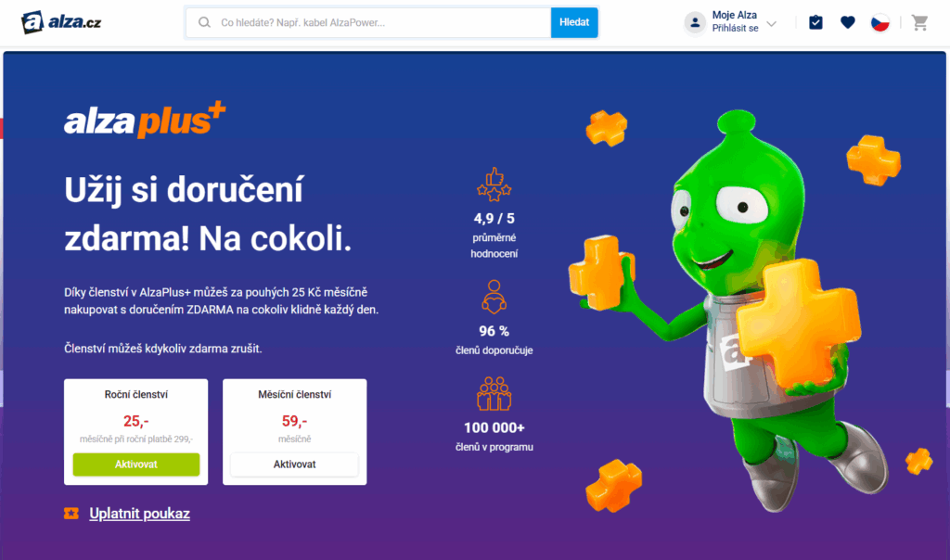Click the user avatar icon
The width and height of the screenshot is (950, 560).
[x=695, y=23]
